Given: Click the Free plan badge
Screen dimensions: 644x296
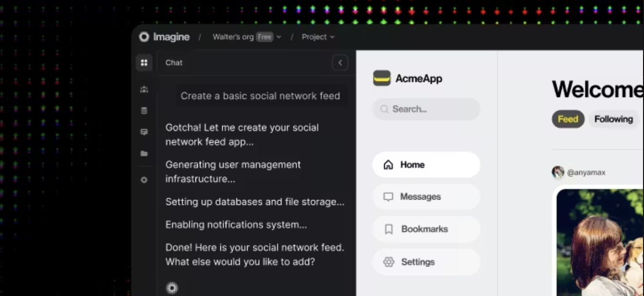Looking at the screenshot, I should click(265, 37).
